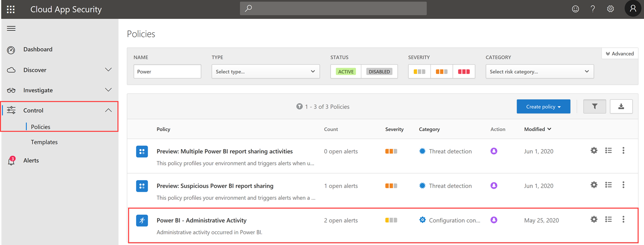The image size is (644, 245).
Task: Open the help question mark icon
Action: 593,9
